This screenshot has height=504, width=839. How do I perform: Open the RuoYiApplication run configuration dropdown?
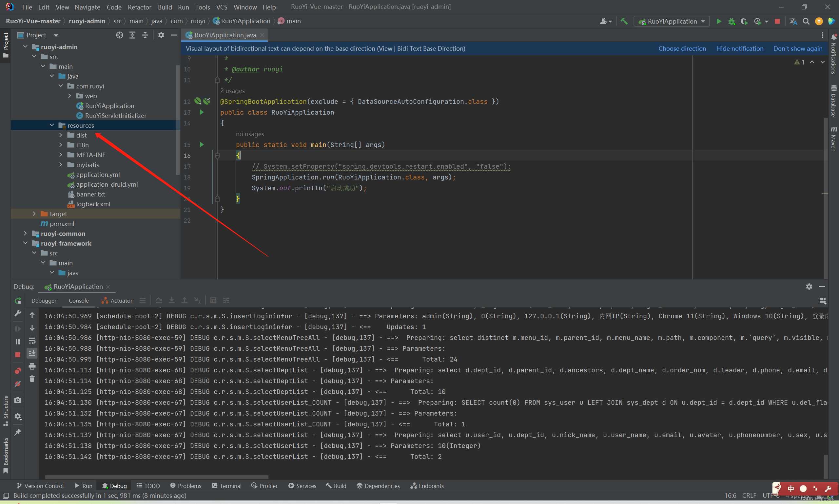(672, 21)
